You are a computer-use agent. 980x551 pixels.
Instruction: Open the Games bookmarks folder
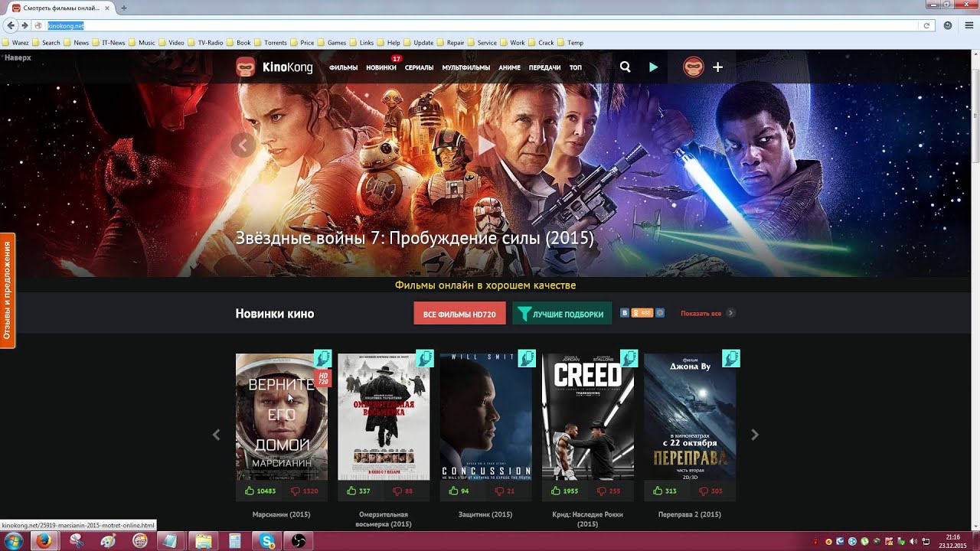[332, 43]
